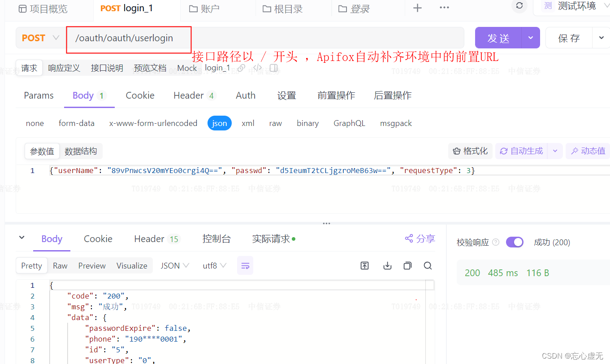Image resolution: width=610 pixels, height=364 pixels.
Task: Click the URL path input field
Action: tap(265, 38)
